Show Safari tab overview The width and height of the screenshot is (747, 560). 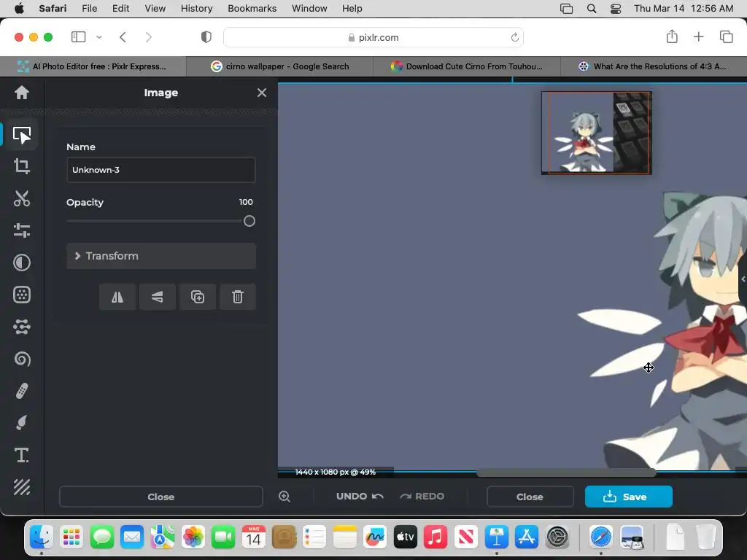(726, 36)
